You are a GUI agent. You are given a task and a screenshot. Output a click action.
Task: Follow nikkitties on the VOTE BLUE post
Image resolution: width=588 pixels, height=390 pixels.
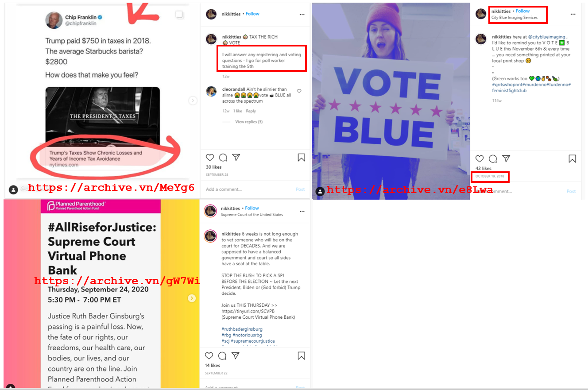coord(522,11)
